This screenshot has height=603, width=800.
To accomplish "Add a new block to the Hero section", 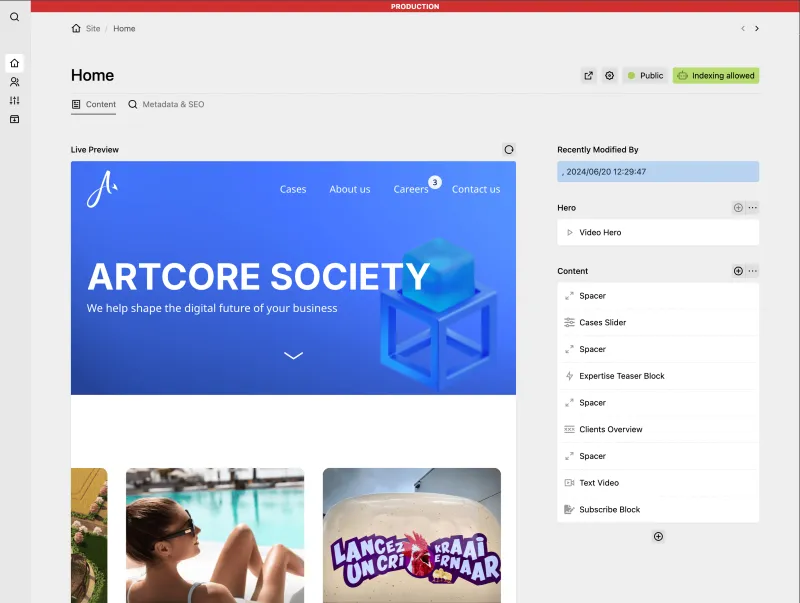I will [x=737, y=207].
